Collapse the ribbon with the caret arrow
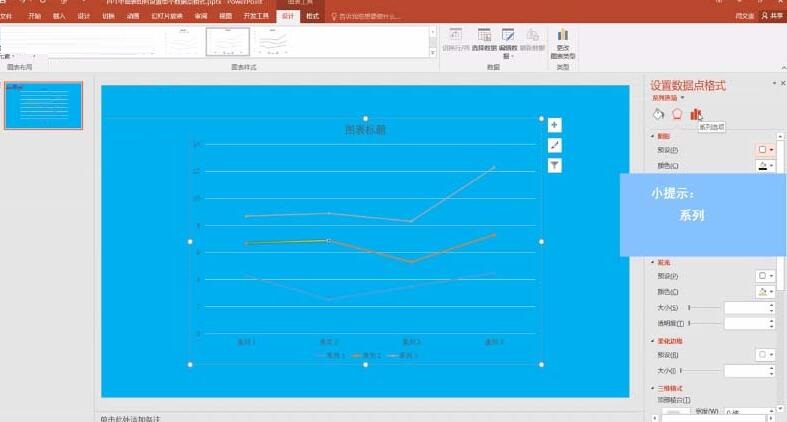The image size is (787, 422). point(783,68)
